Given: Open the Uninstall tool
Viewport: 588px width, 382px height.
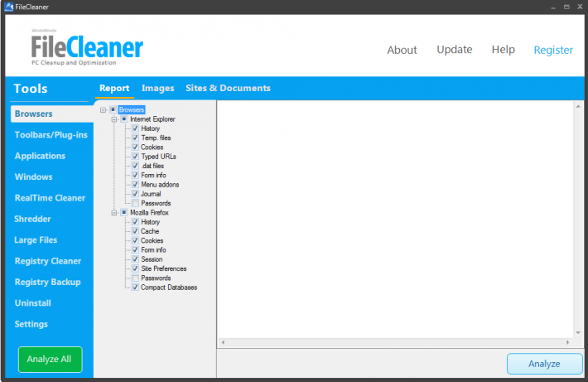Looking at the screenshot, I should 33,303.
